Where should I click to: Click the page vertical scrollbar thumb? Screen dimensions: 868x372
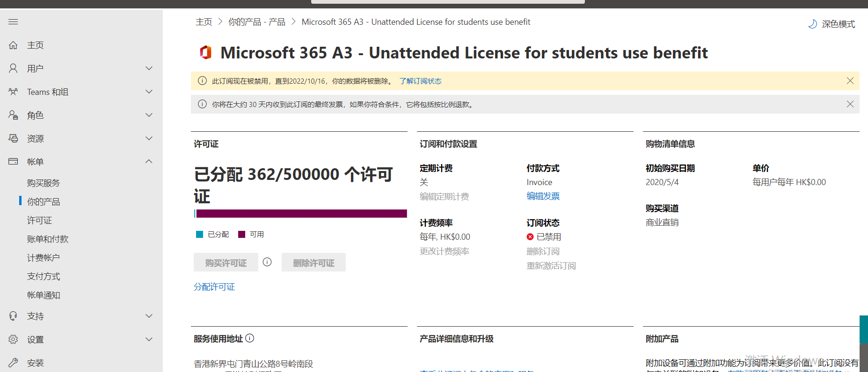864,329
